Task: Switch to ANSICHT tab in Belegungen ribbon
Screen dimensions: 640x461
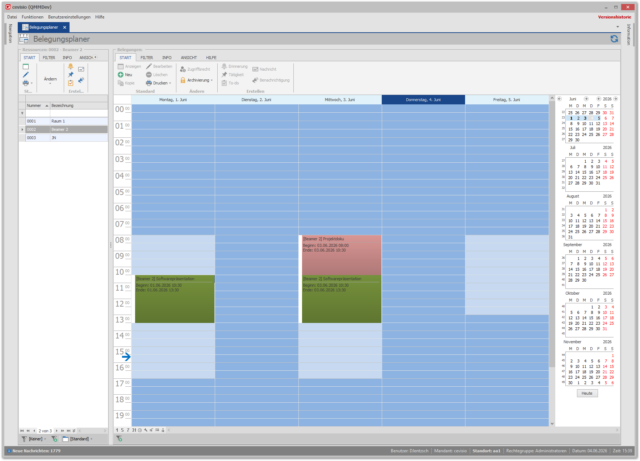Action: (189, 58)
